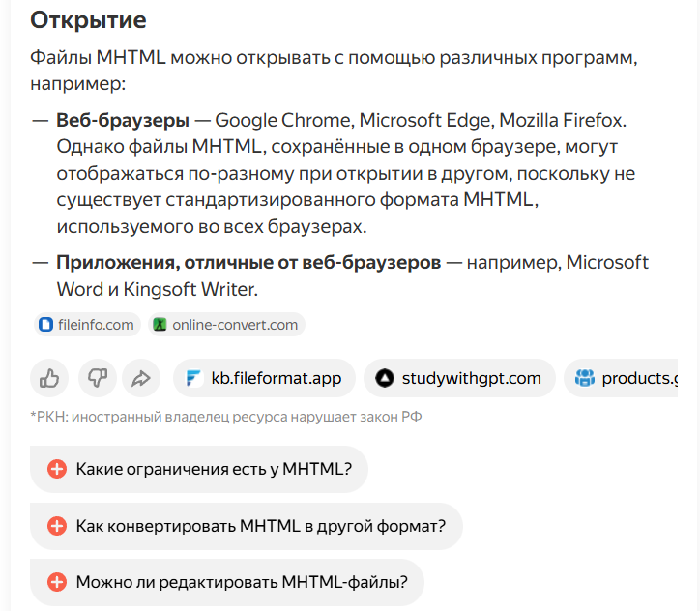700x611 pixels.
Task: Expand plus icon for "Можно ли редактировать MHTML-файлы?"
Action: click(57, 582)
